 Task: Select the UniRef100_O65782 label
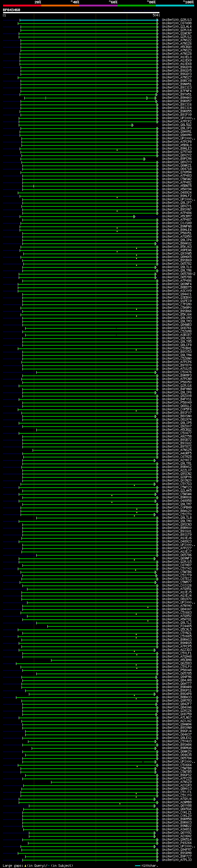click(177, 264)
